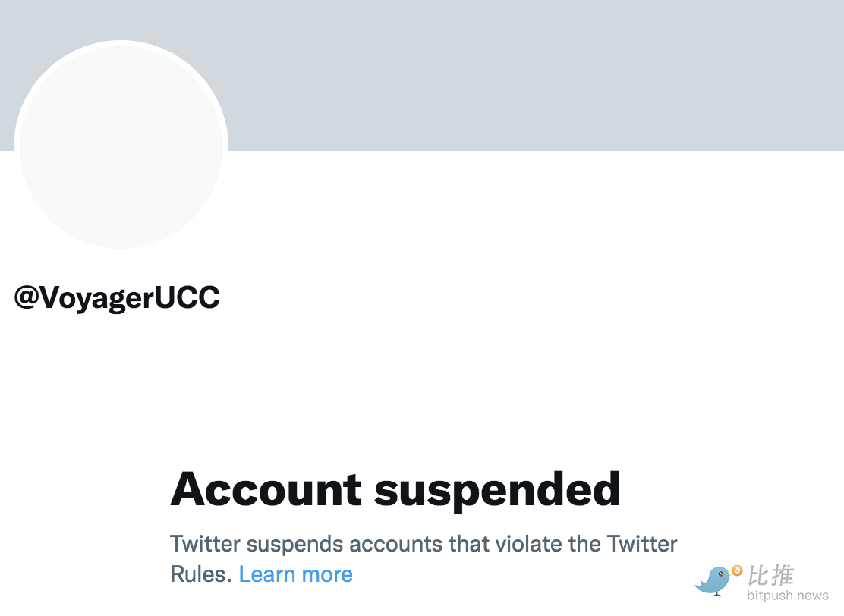The width and height of the screenshot is (844, 616).
Task: Click the orange Bitcoin coin icon
Action: [x=736, y=570]
